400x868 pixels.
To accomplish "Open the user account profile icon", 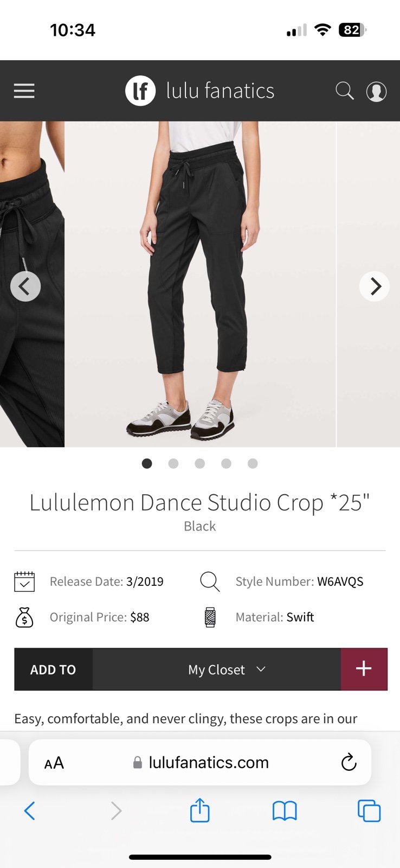I will pos(376,91).
